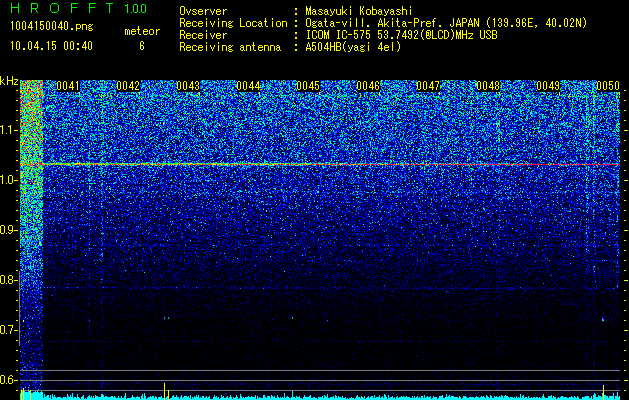Click the ICOM IC-575 receiver text

click(401, 35)
